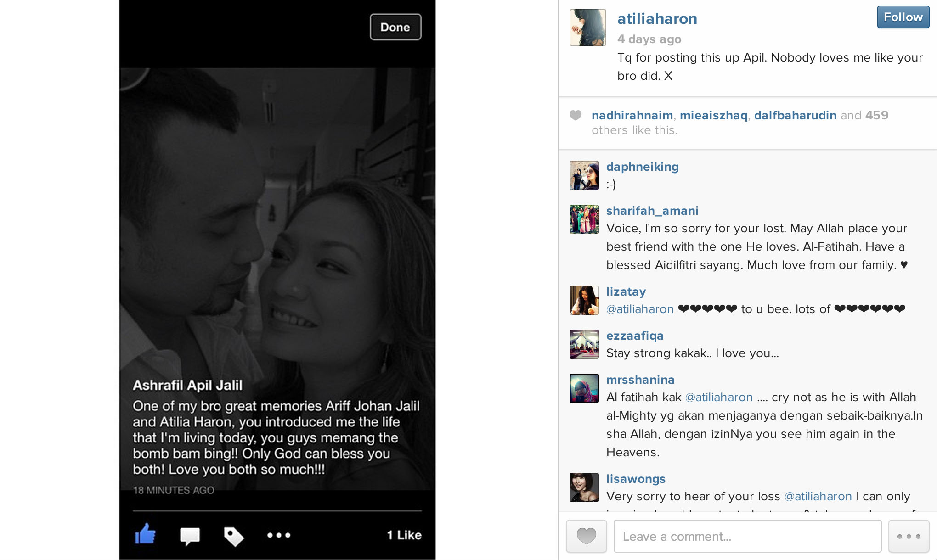937x560 pixels.
Task: Open the speech bubble comment icon
Action: tap(190, 536)
